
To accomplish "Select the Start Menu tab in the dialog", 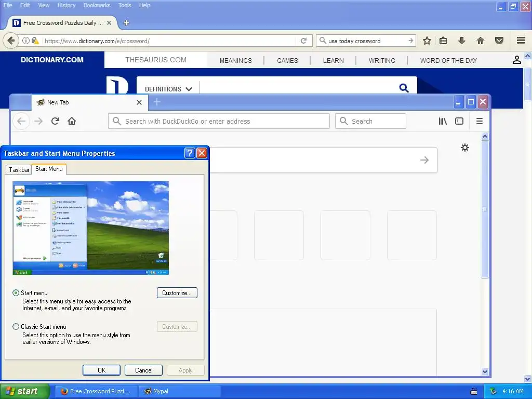I will coord(49,169).
